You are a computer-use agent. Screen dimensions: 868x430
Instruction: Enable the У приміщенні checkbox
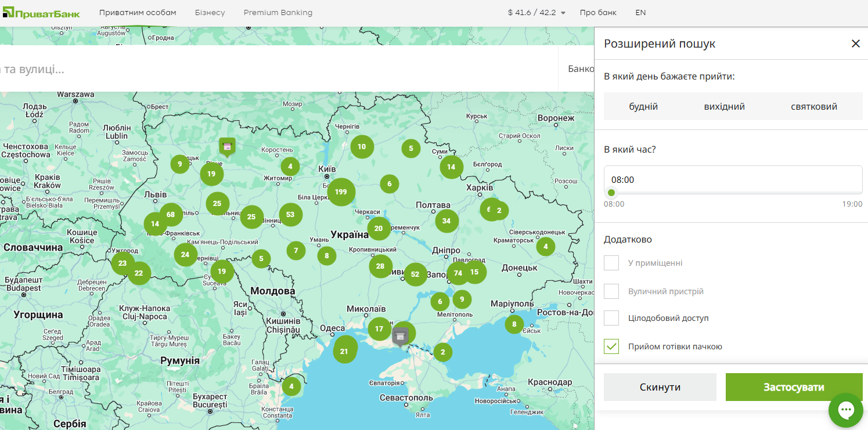click(611, 263)
